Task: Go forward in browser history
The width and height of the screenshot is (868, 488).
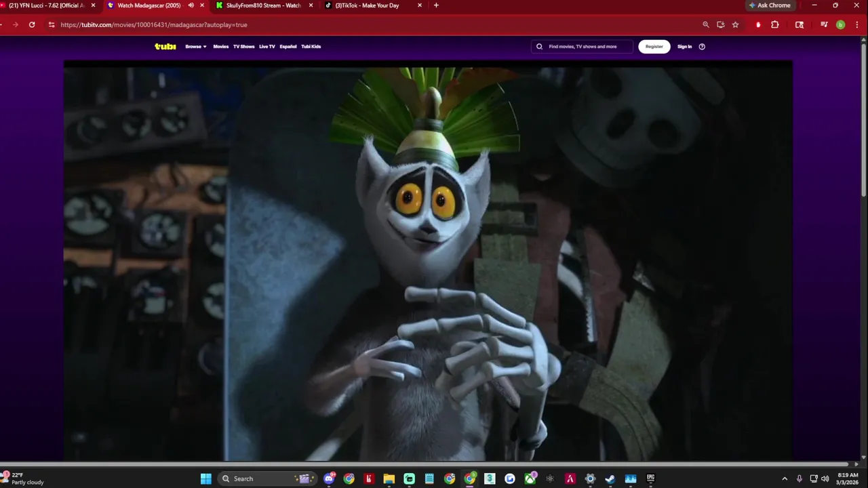Action: [x=15, y=24]
